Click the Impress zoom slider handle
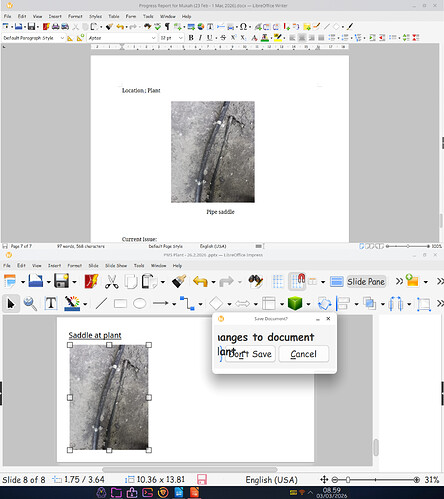The height and width of the screenshot is (499, 444). [348, 480]
